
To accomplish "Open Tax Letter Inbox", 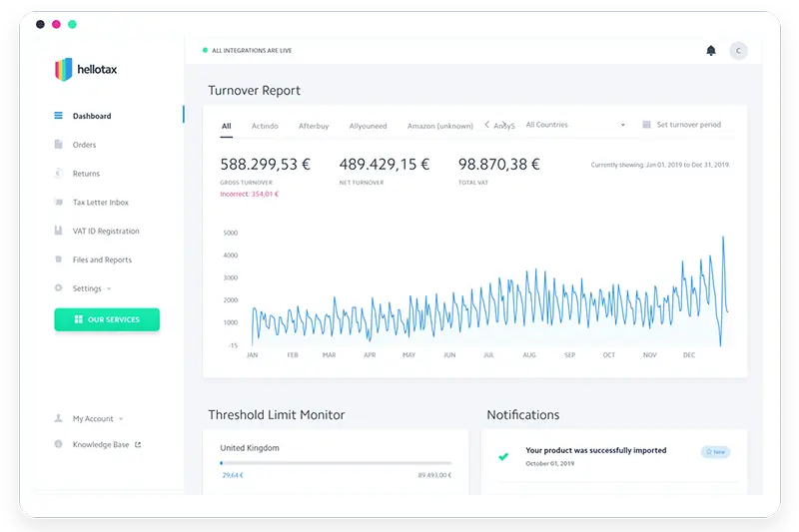I will click(x=101, y=202).
